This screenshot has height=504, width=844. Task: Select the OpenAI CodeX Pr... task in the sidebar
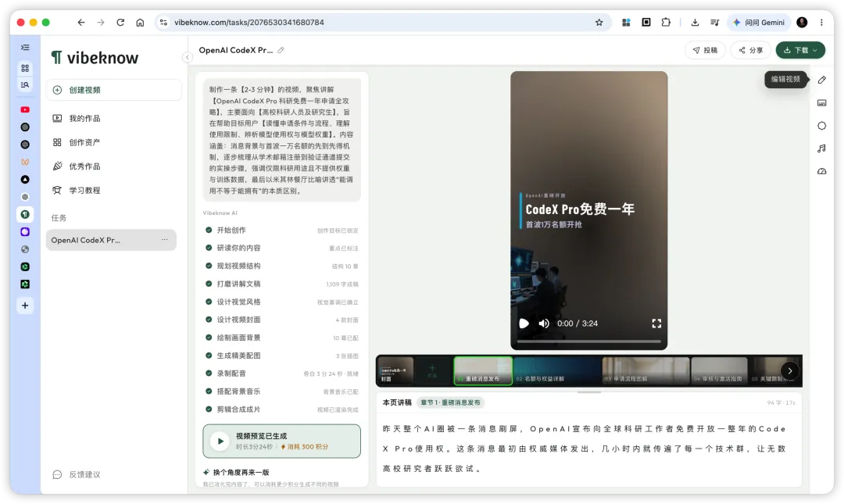tap(111, 240)
